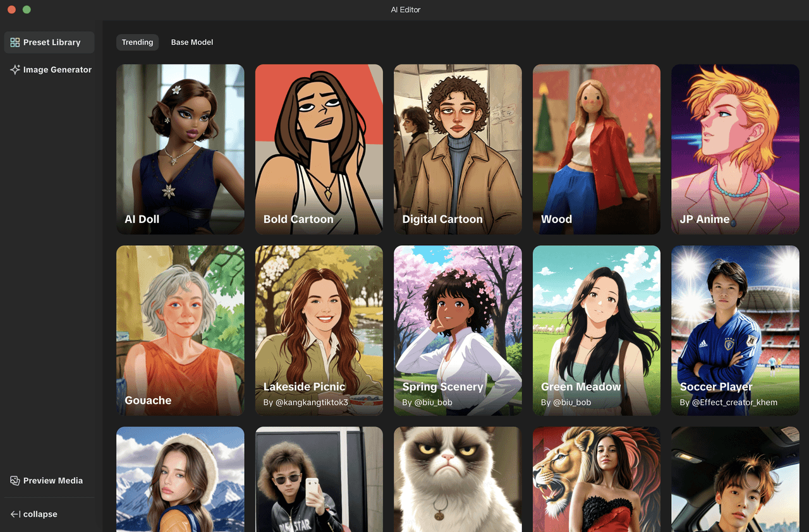
Task: Click the green full-screen window button
Action: pyautogui.click(x=27, y=9)
